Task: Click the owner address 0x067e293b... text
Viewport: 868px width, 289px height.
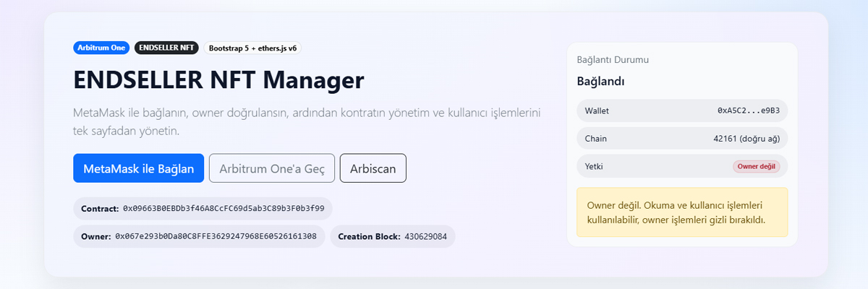Action: pyautogui.click(x=216, y=236)
